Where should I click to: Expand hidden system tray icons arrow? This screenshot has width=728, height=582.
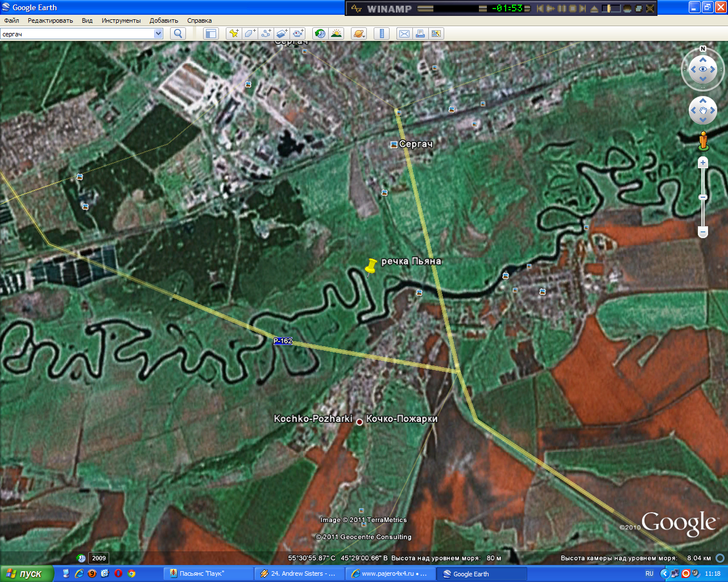pyautogui.click(x=664, y=573)
